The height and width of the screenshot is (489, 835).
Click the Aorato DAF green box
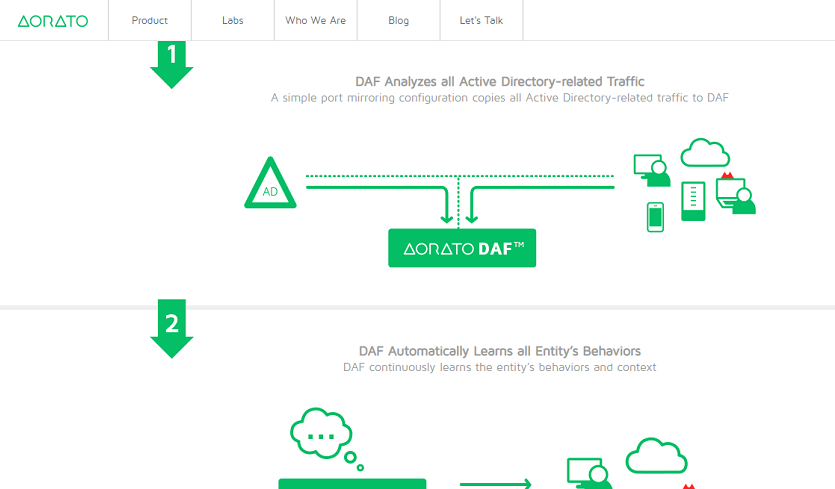(462, 248)
